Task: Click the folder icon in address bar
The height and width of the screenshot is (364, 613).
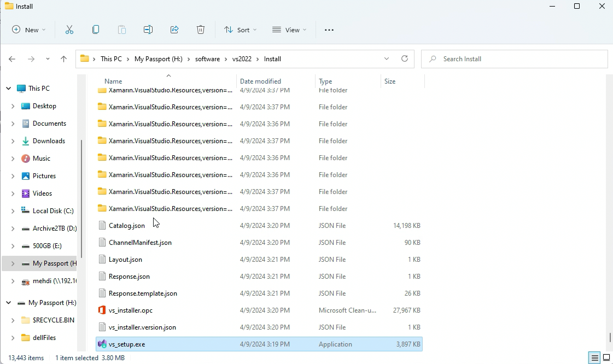Action: tap(84, 58)
